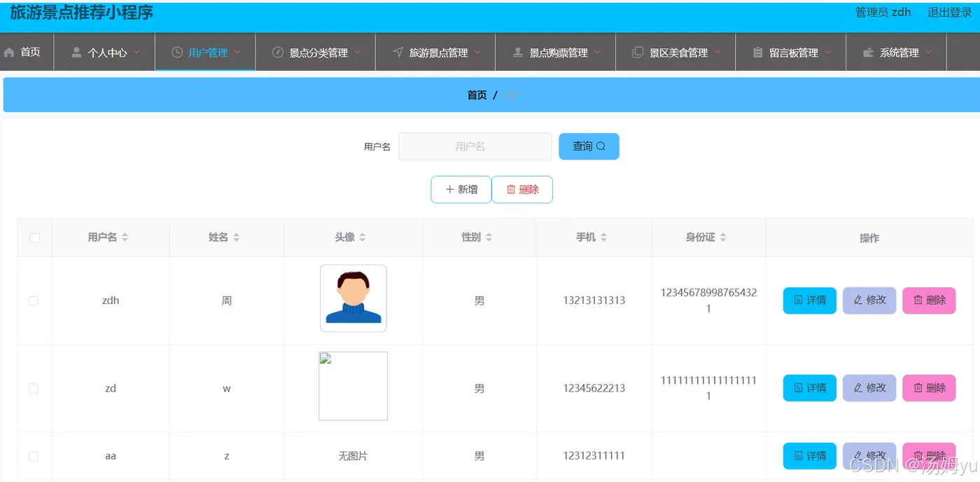This screenshot has height=482, width=980.
Task: Click the compass icon beside 景点分类管理
Action: tap(278, 53)
